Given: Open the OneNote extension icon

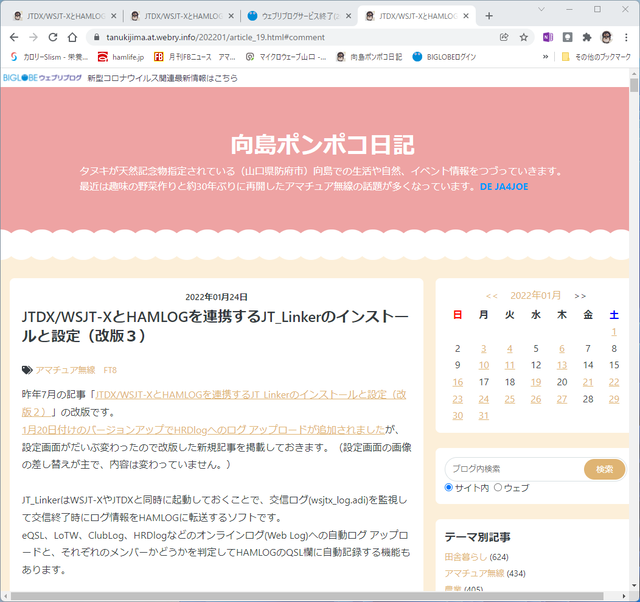Looking at the screenshot, I should pos(547,37).
